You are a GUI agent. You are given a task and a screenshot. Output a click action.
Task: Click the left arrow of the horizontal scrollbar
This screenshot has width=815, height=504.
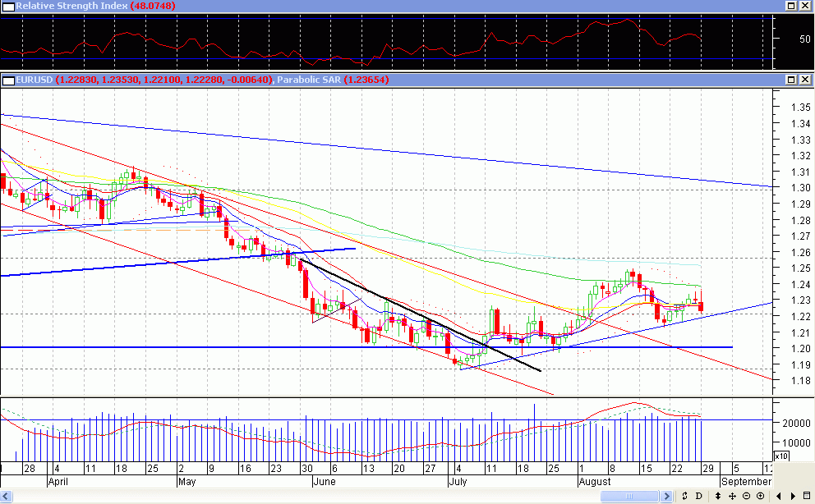(x=7, y=497)
